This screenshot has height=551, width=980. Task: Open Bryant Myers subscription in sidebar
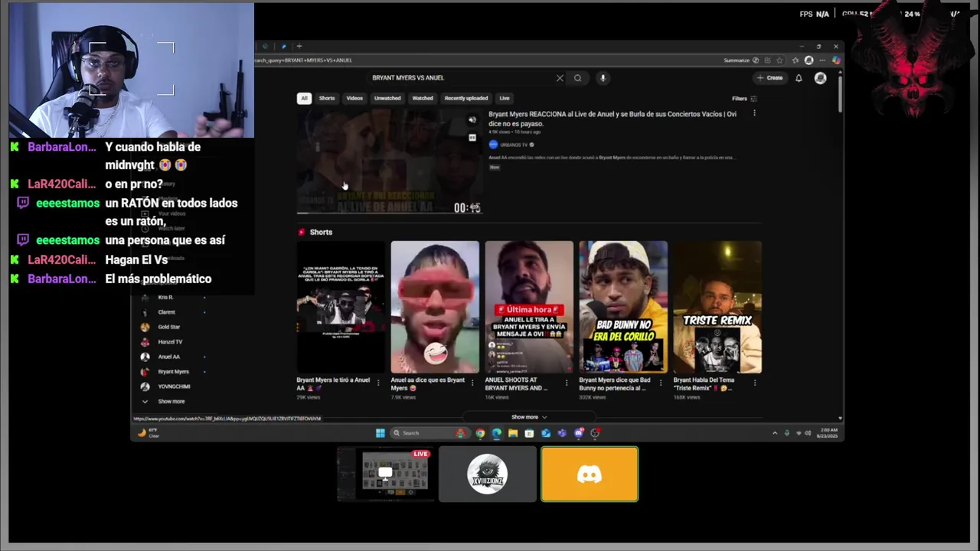click(x=172, y=371)
